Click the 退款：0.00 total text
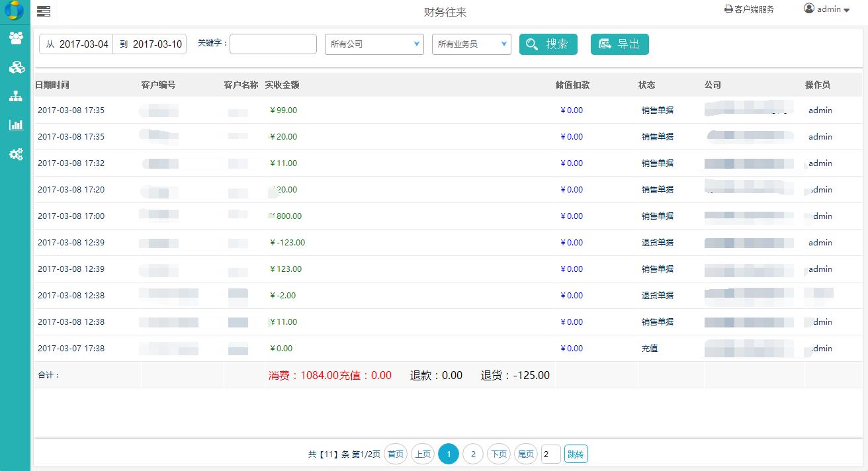This screenshot has width=868, height=471. [x=437, y=375]
